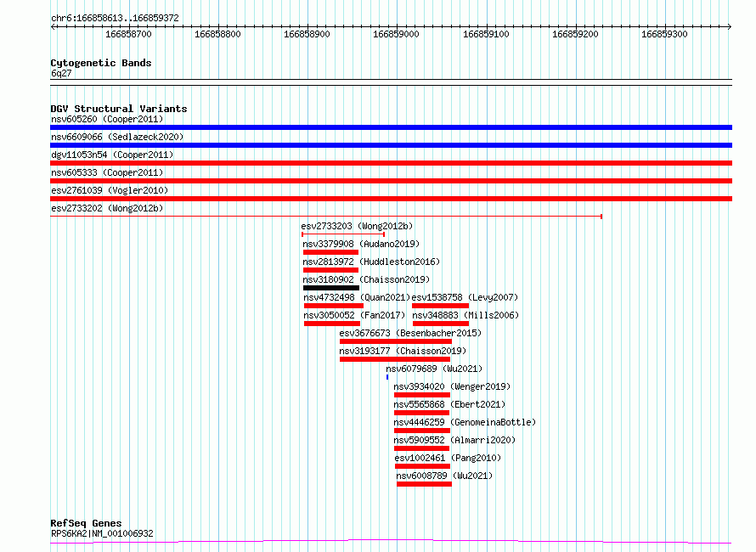
Task: Open the nsv6609066 (Sedlazeck2020) variant label
Action: click(x=117, y=137)
